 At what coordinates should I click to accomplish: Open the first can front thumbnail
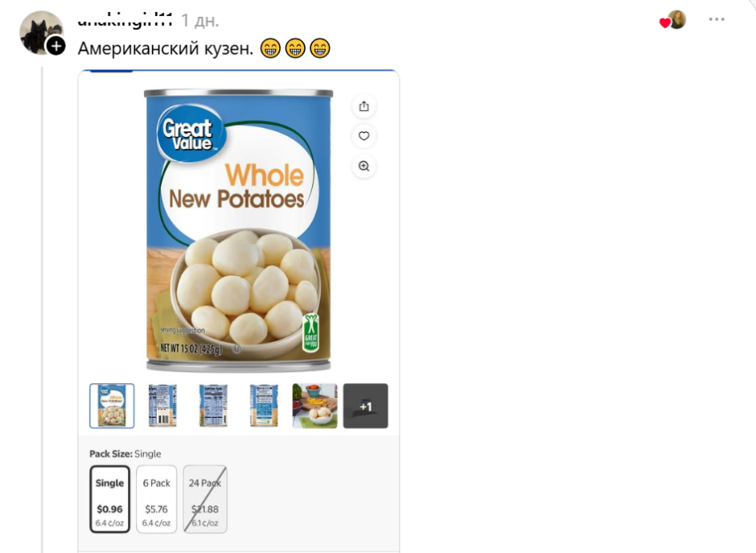(x=112, y=406)
